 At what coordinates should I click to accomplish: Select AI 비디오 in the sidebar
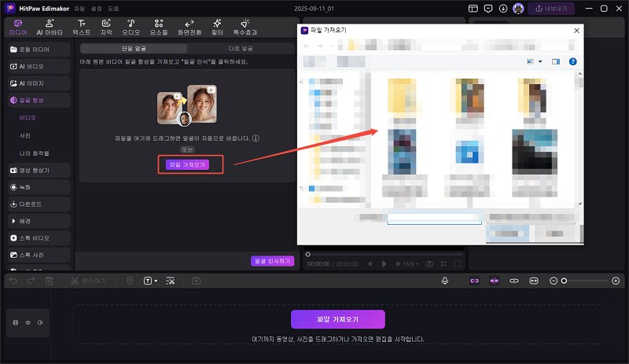coord(39,66)
